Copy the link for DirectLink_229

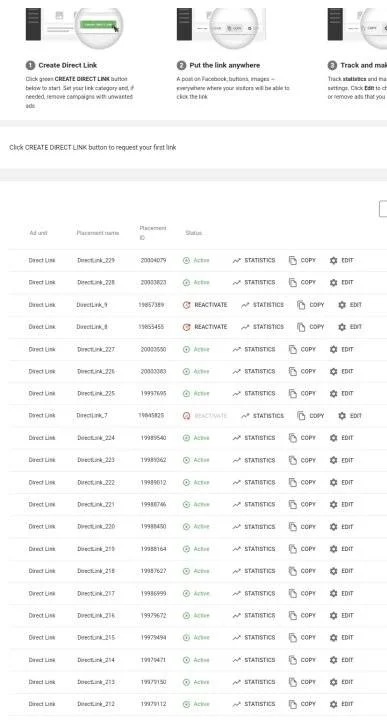[x=302, y=260]
